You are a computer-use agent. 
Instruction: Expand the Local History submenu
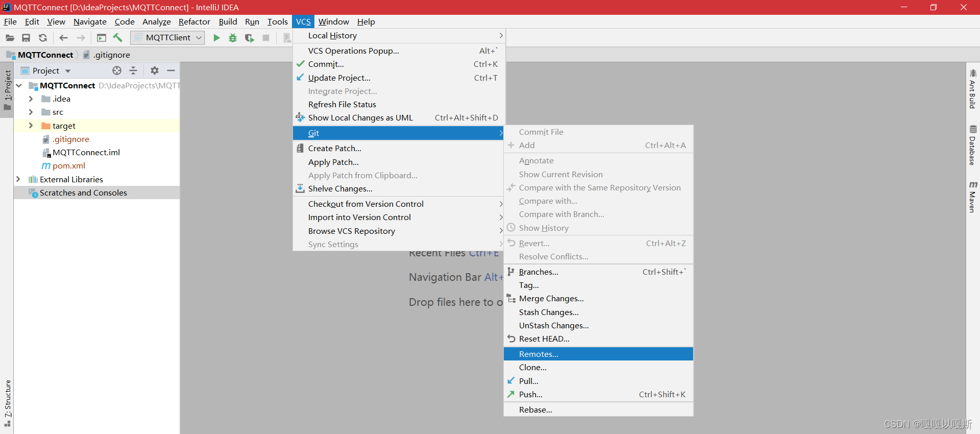(x=399, y=36)
